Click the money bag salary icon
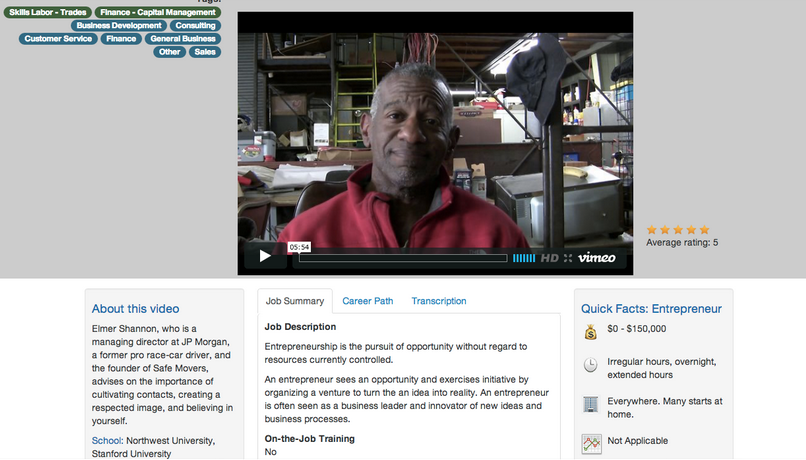806x460 pixels. click(591, 330)
